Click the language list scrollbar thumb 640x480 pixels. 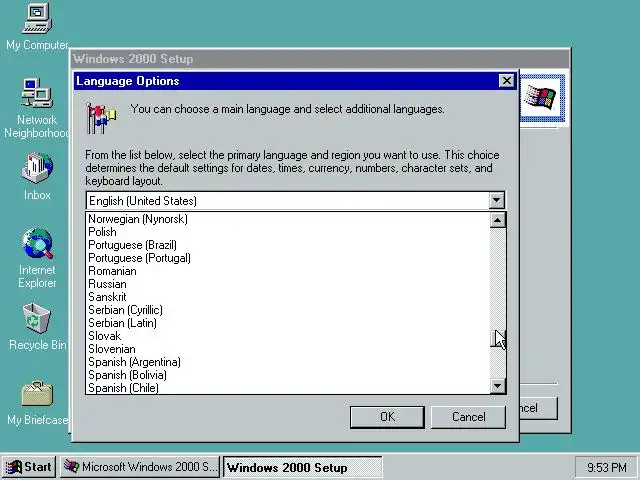498,339
